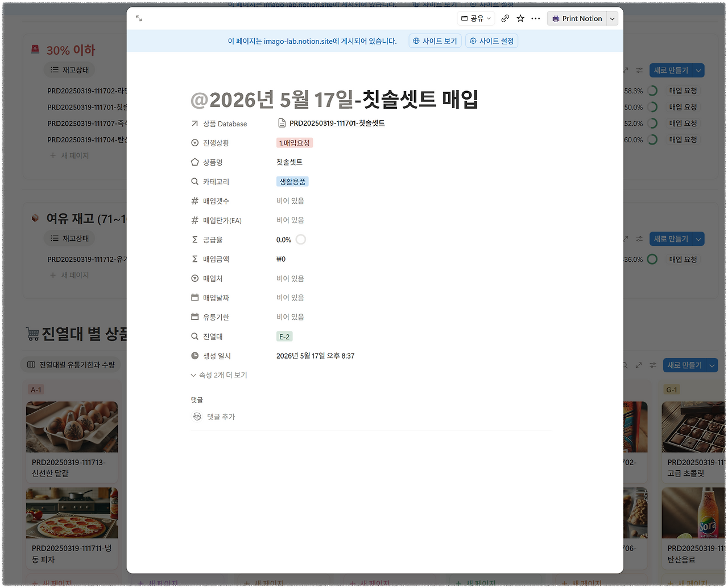Select 재고상태 tab under 여유 재고
Viewport: 728px width, 588px height.
(70, 239)
